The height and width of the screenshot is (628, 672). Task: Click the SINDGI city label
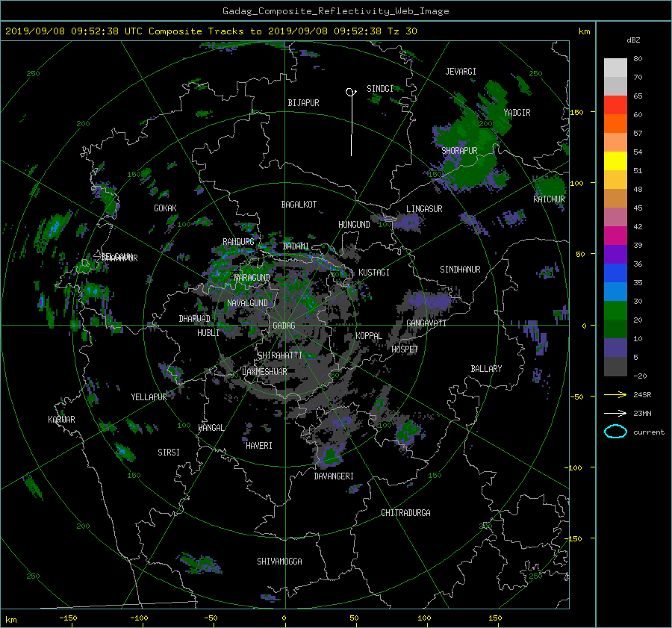(380, 89)
